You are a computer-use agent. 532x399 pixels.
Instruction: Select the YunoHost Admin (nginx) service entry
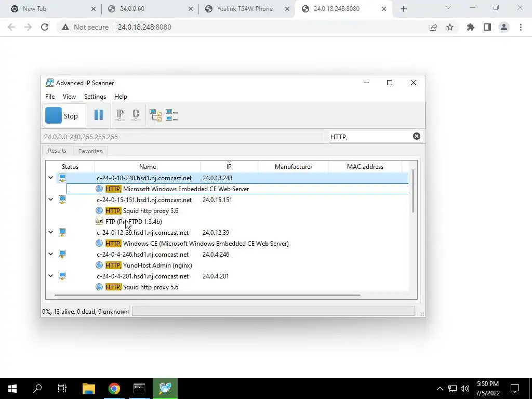pos(149,265)
